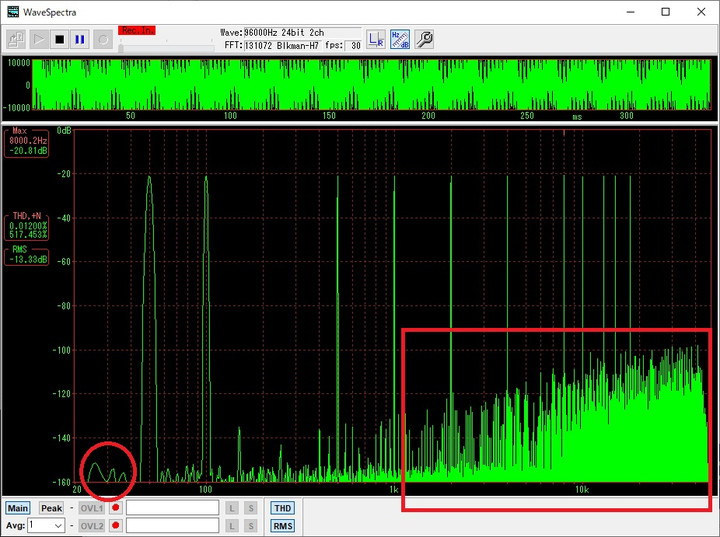Toggle the Hz/dB measurement ruler icon
Viewport: 720px width, 537px height.
[x=400, y=40]
